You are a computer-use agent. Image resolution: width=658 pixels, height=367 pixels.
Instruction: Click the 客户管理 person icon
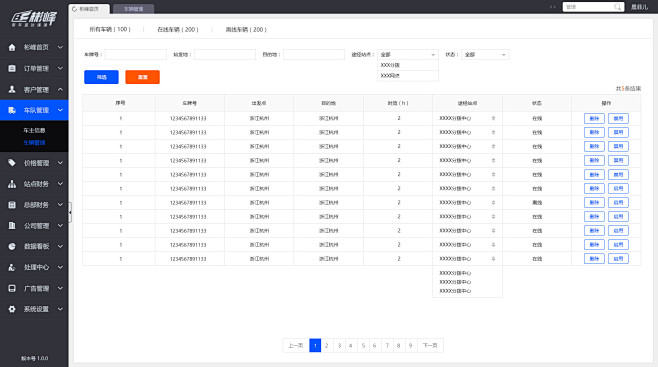pos(12,89)
